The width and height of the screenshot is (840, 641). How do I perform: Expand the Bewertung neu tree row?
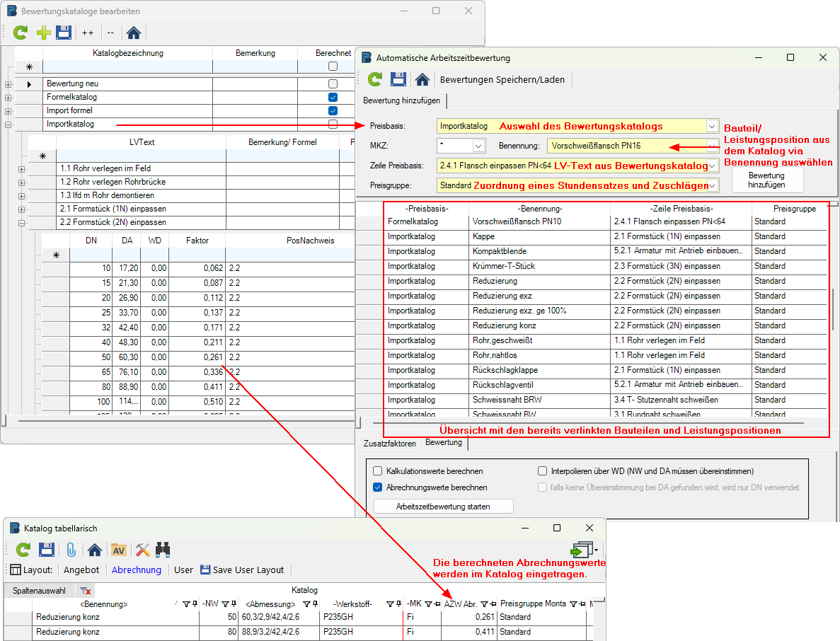pos(8,84)
